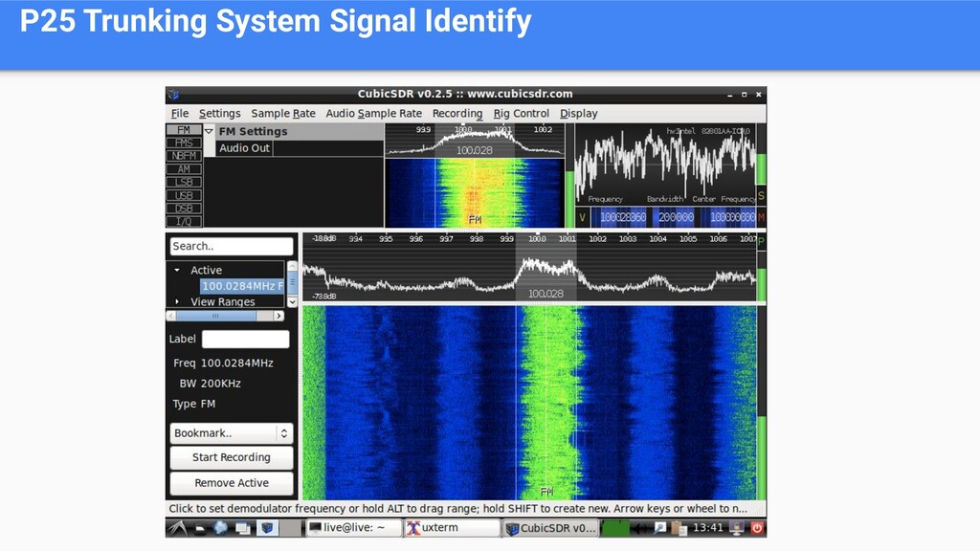Screen dimensions: 980x551
Task: Open the File menu
Action: point(179,113)
